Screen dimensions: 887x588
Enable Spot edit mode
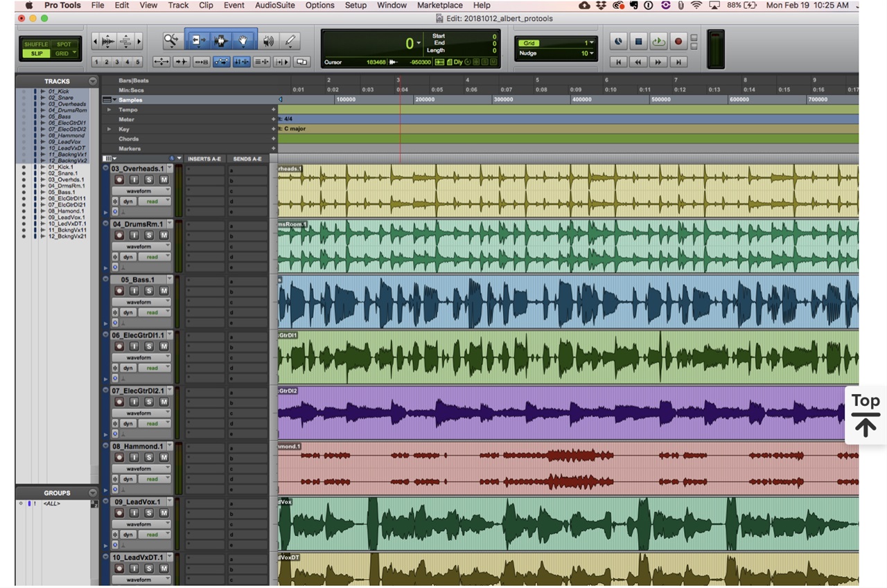pyautogui.click(x=64, y=44)
